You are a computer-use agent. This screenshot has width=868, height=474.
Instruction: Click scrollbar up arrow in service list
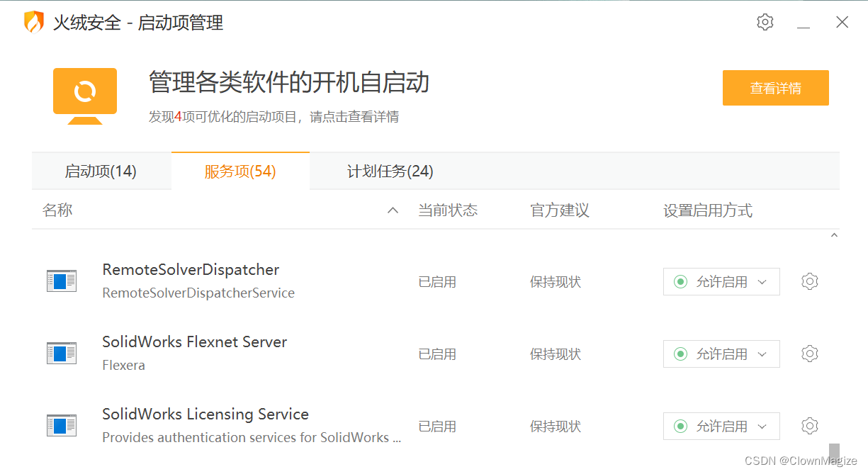[x=834, y=235]
